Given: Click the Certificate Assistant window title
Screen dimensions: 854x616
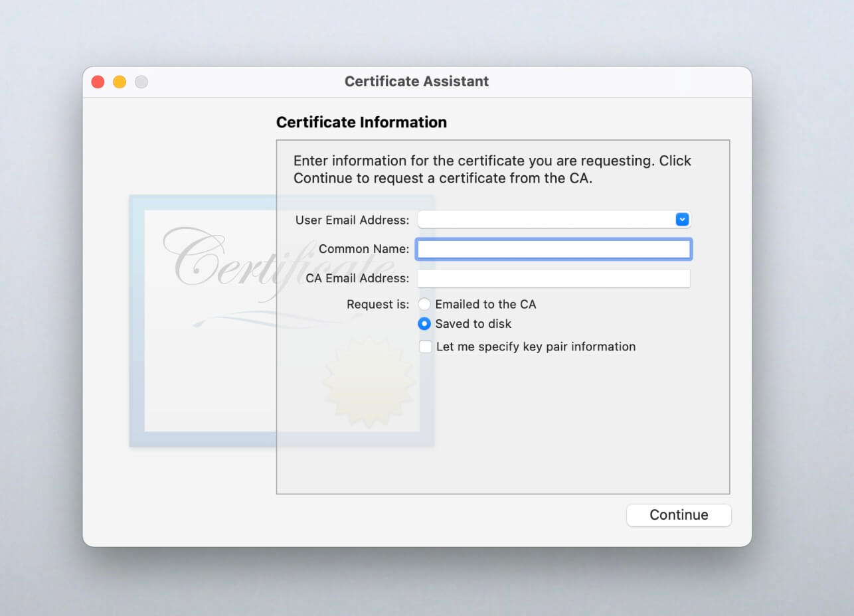Looking at the screenshot, I should (x=416, y=82).
